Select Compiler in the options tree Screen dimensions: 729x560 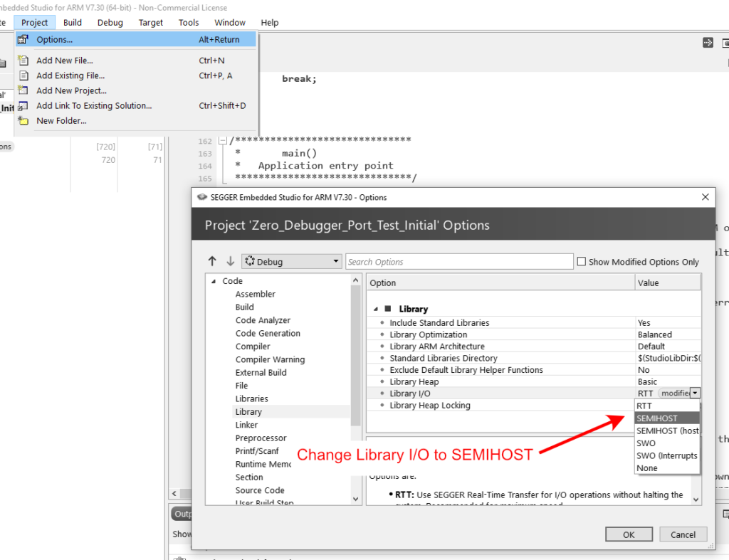click(x=253, y=347)
